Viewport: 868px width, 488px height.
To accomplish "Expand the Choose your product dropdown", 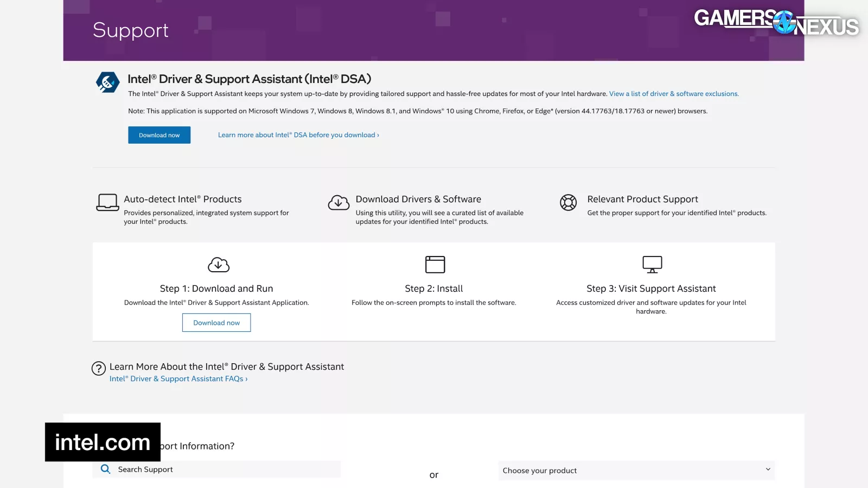I will tap(636, 470).
